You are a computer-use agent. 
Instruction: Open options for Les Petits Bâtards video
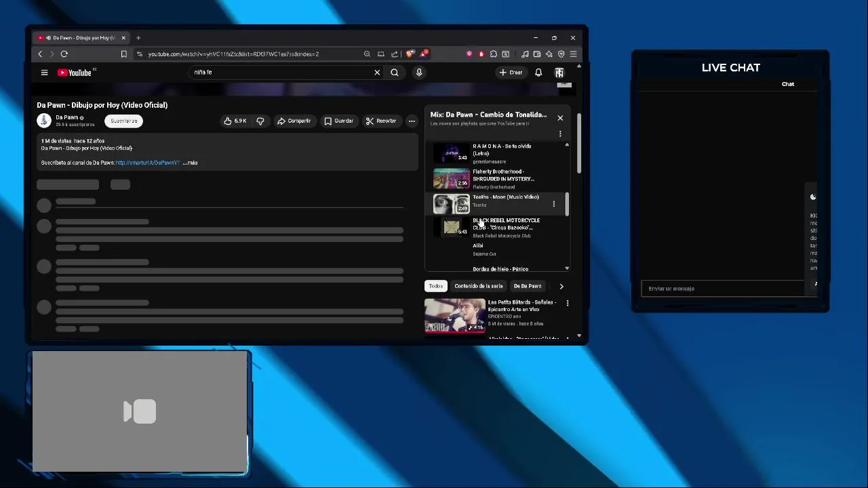[x=568, y=303]
